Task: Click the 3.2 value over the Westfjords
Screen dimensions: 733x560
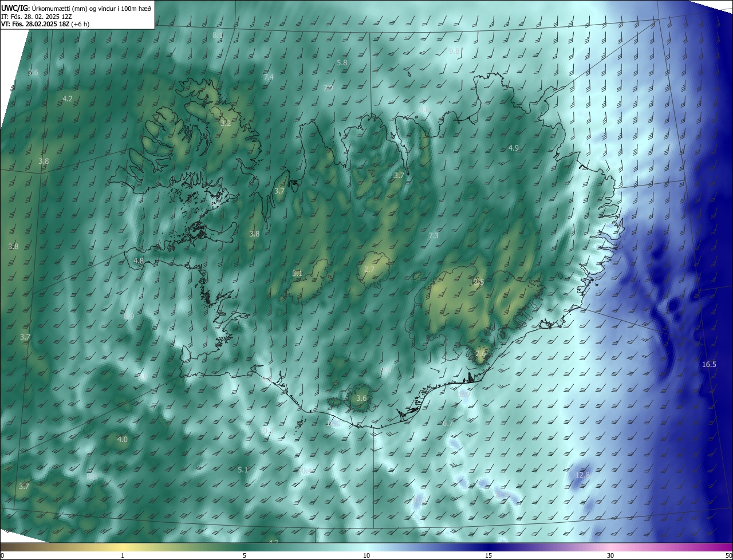Action: (x=226, y=123)
